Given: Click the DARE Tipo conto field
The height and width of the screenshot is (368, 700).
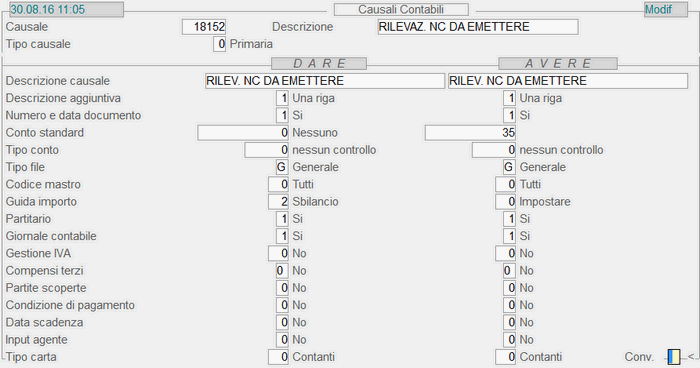Looking at the screenshot, I should [267, 150].
